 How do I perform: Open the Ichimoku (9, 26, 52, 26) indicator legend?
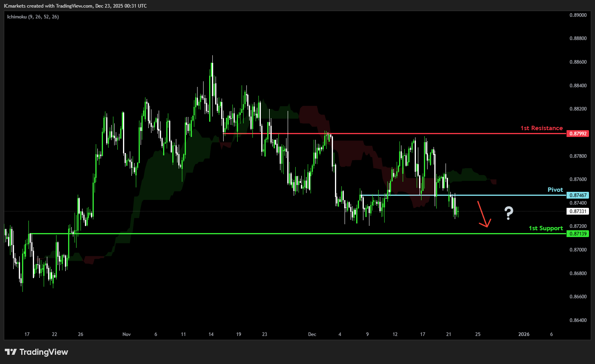[33, 17]
